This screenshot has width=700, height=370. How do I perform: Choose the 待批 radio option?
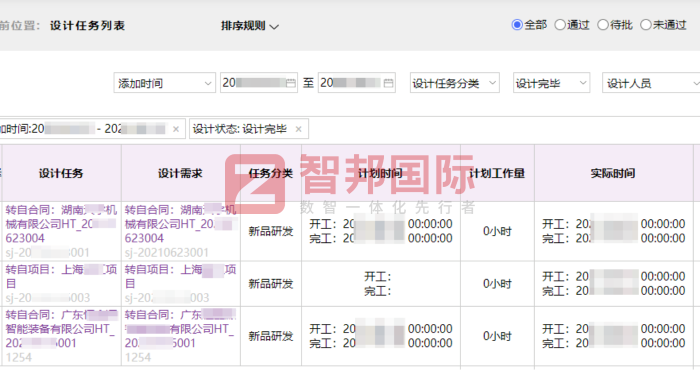pyautogui.click(x=603, y=25)
